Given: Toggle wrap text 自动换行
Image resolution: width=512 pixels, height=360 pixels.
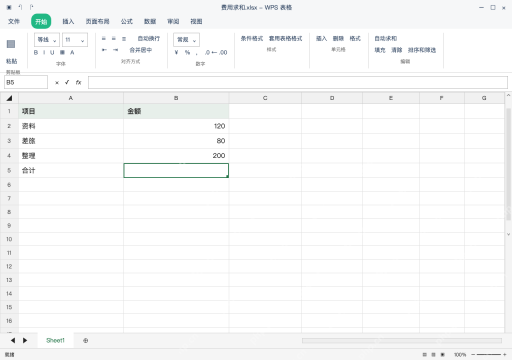Looking at the screenshot, I should click(149, 39).
